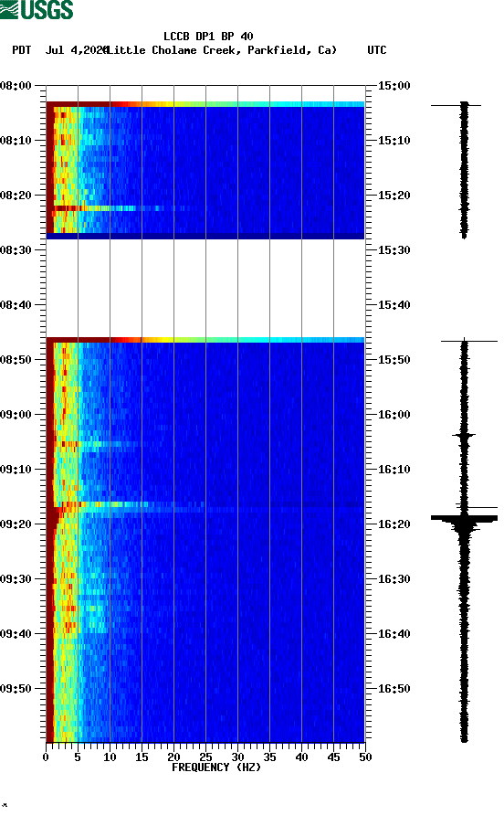Click the 50 Hz frequency tick label
The width and height of the screenshot is (504, 815).
coord(365,757)
